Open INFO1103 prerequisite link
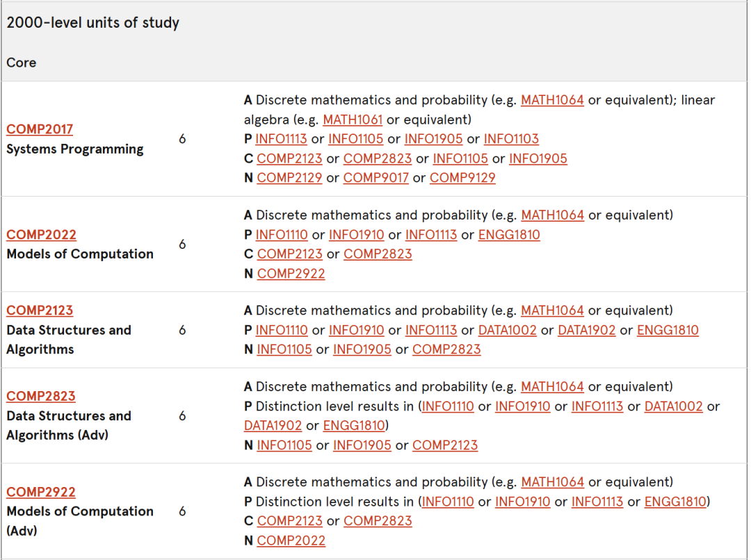This screenshot has width=751, height=560. [511, 139]
